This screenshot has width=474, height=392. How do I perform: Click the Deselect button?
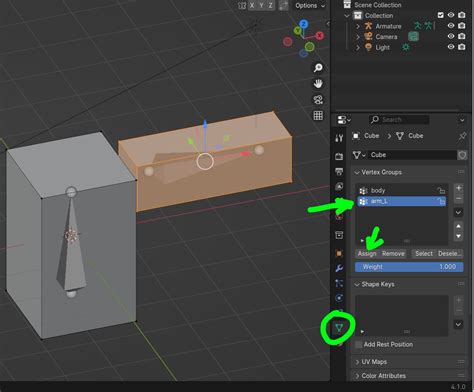point(450,254)
